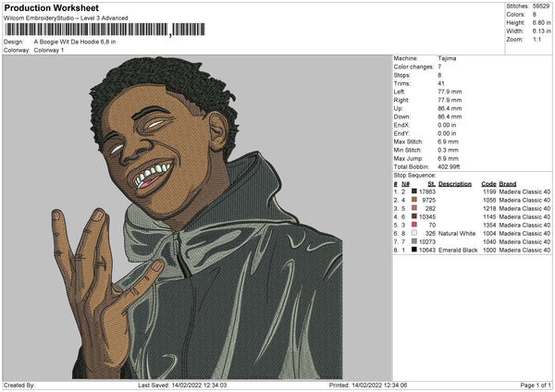555x392 pixels.
Task: Select stitch count '10273' in stop row 7
Action: (x=427, y=241)
